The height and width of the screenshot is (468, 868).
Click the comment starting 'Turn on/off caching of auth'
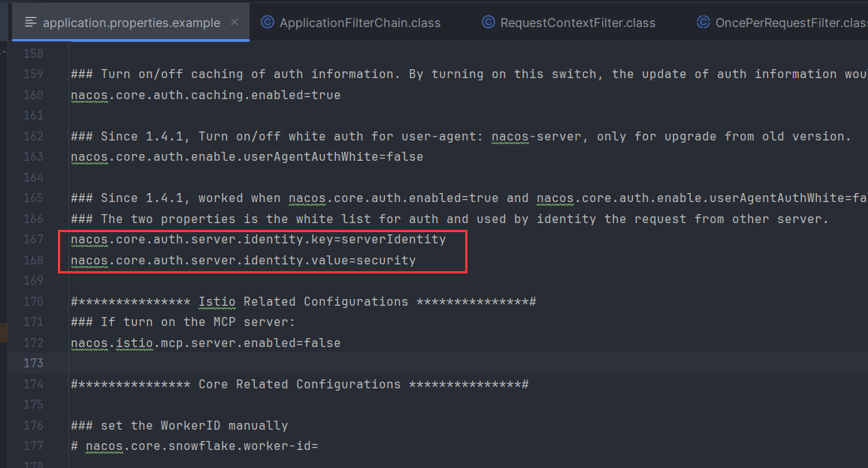pyautogui.click(x=470, y=74)
